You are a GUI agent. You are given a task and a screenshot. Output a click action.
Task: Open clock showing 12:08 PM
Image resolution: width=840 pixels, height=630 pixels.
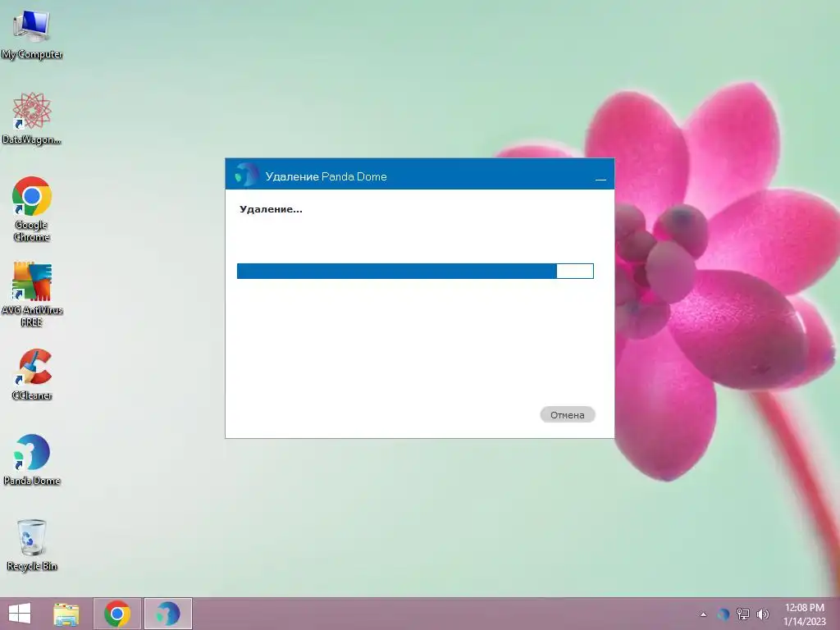[x=805, y=614]
